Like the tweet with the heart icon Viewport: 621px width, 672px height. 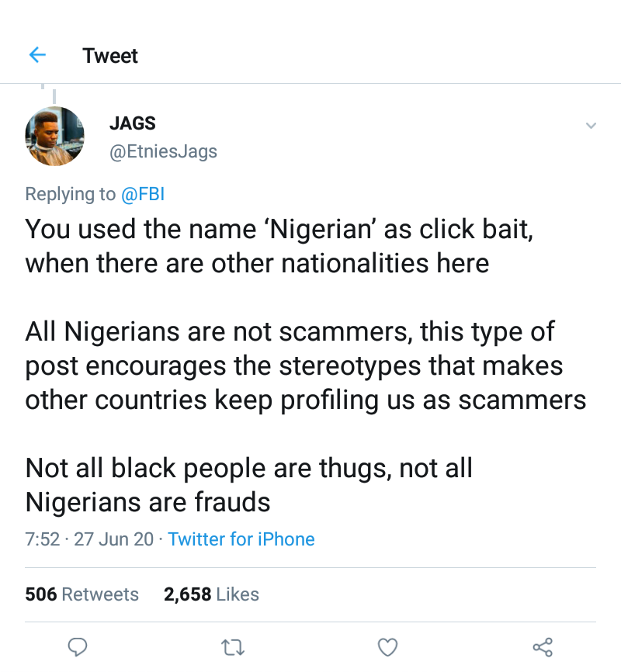[387, 646]
